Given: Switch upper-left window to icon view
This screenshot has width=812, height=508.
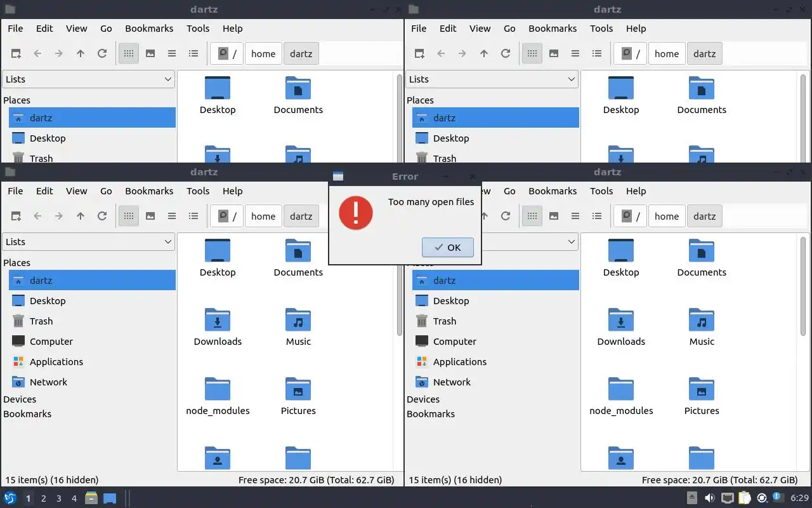Looking at the screenshot, I should pos(129,54).
